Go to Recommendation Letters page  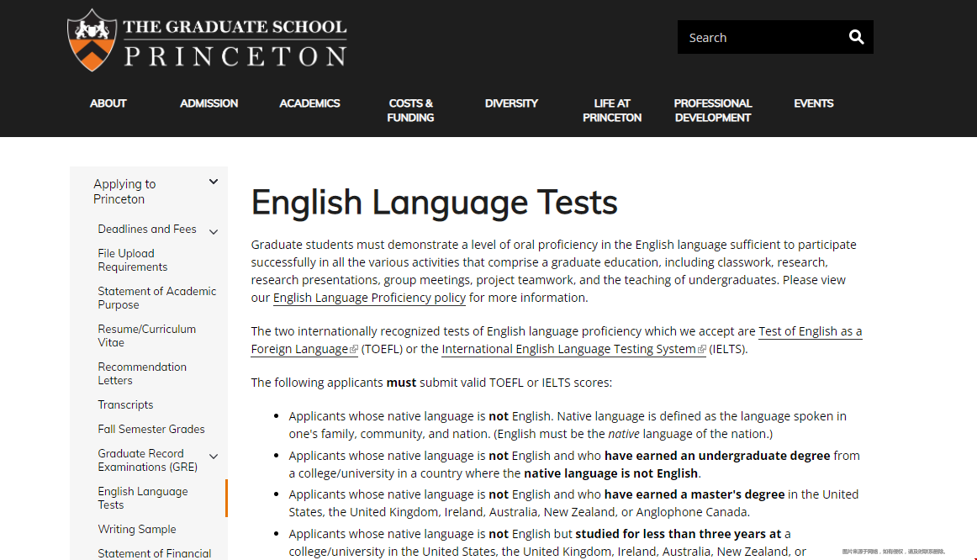click(x=142, y=373)
